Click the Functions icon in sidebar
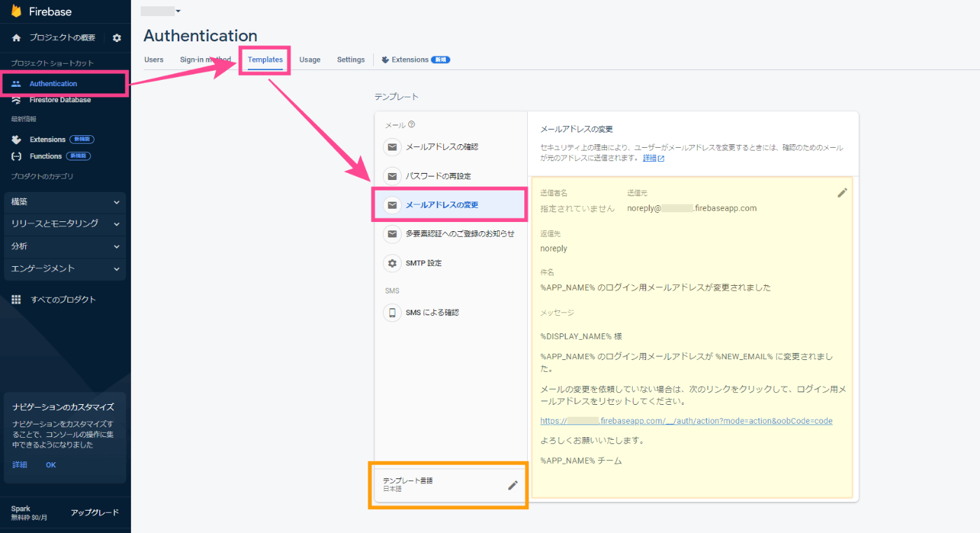This screenshot has height=533, width=980. [17, 156]
